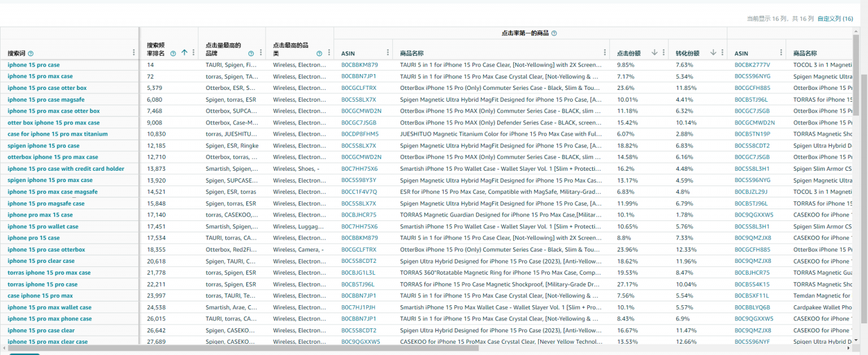The image size is (868, 355).
Task: Open ASIN link B0CB5S4K15
Action: (x=752, y=284)
